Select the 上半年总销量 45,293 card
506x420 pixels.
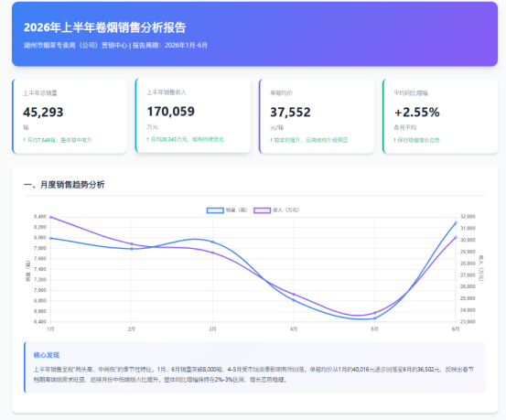70,116
